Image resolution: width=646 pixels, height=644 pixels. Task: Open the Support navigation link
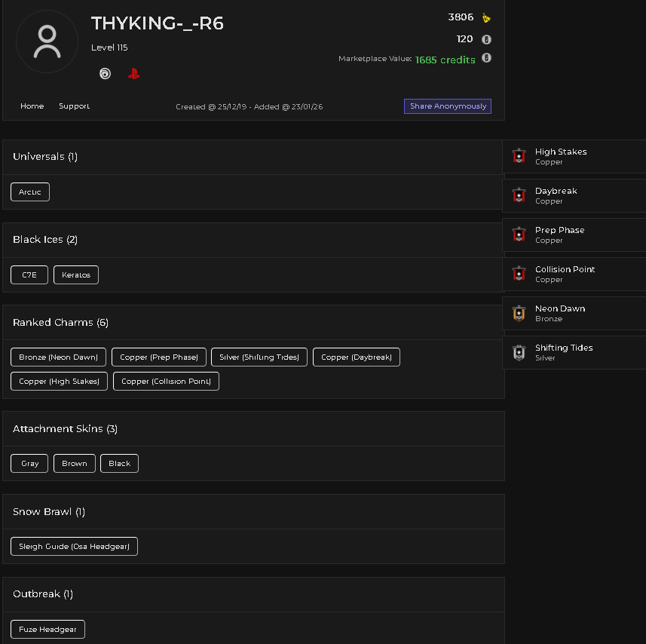(74, 106)
